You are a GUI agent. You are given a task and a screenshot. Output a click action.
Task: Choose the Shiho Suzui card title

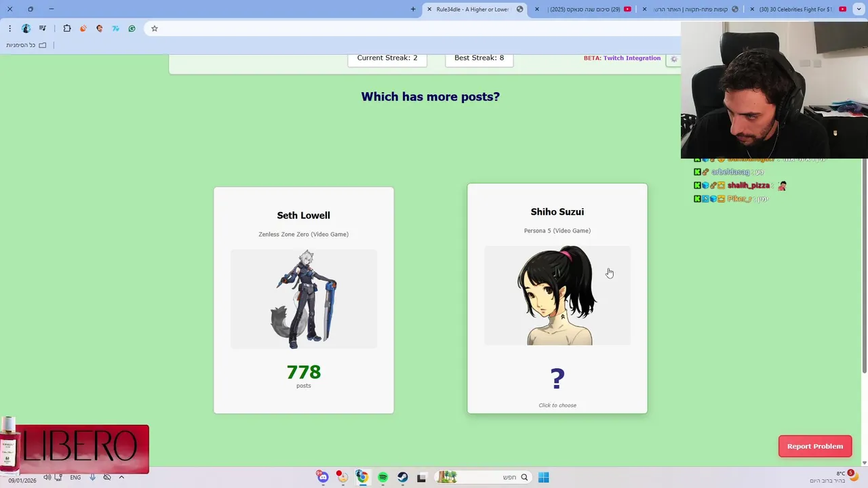click(557, 212)
